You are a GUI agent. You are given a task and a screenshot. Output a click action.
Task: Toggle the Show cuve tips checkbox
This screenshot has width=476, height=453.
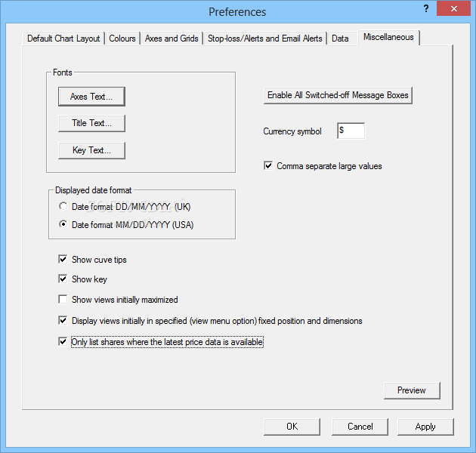click(x=63, y=260)
